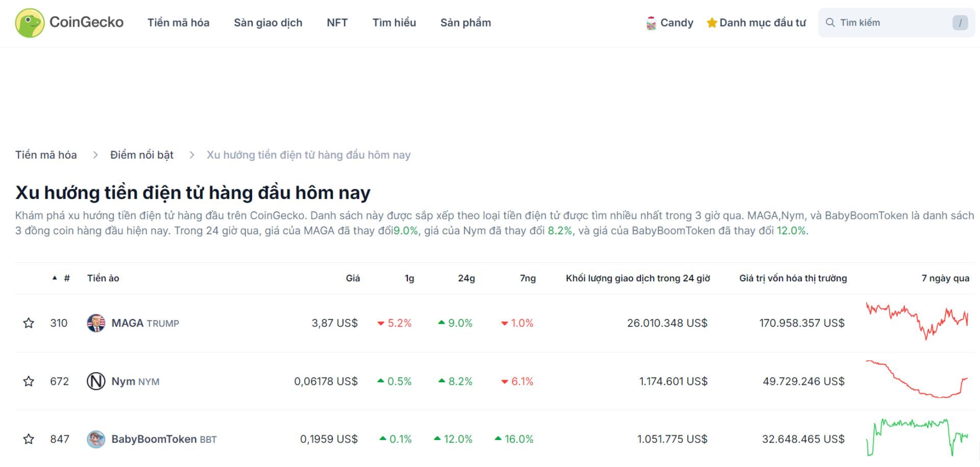Open Candy rewards via the candy jar icon
This screenshot has width=980, height=467.
651,22
